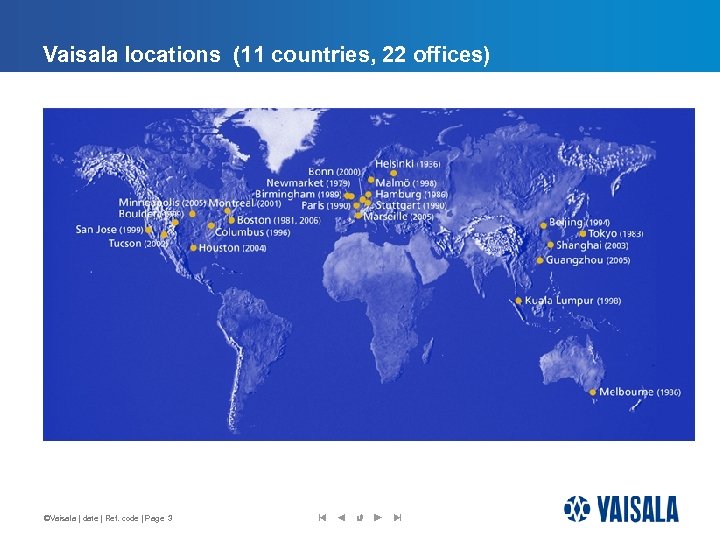Click the Stuttgart (1990) label
720x540 pixels.
(411, 205)
